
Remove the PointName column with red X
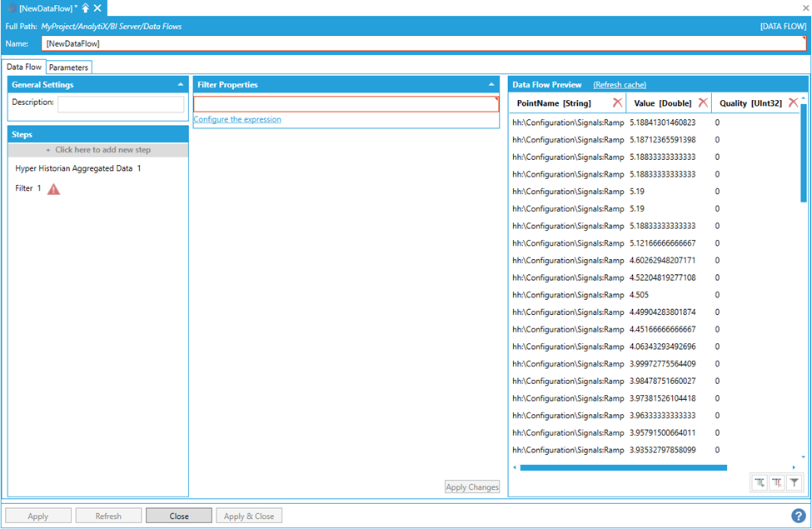click(x=617, y=102)
